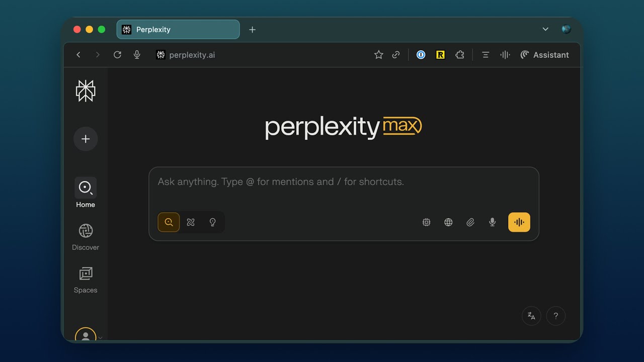Click the Perplexity logo in the sidebar
Viewport: 644px width, 362px height.
[x=86, y=90]
